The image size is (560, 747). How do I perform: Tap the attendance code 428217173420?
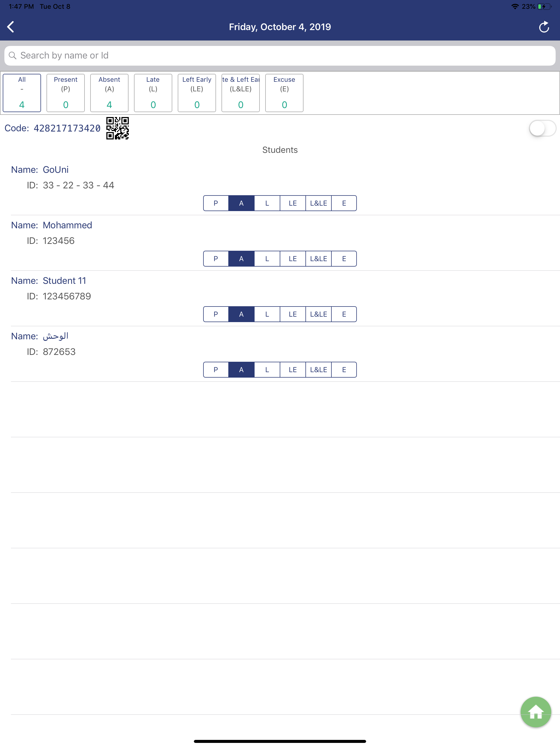coord(67,128)
